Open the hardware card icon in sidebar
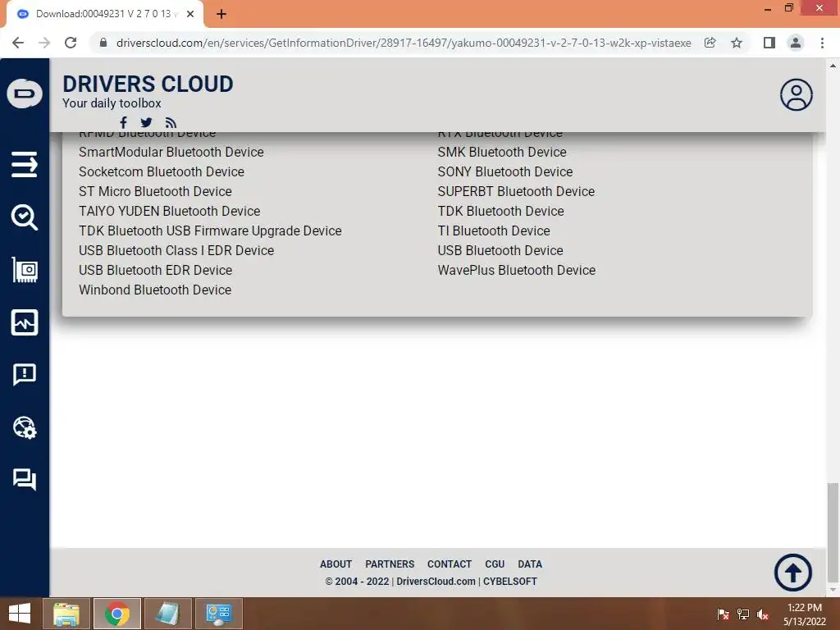This screenshot has height=630, width=840. coord(25,269)
